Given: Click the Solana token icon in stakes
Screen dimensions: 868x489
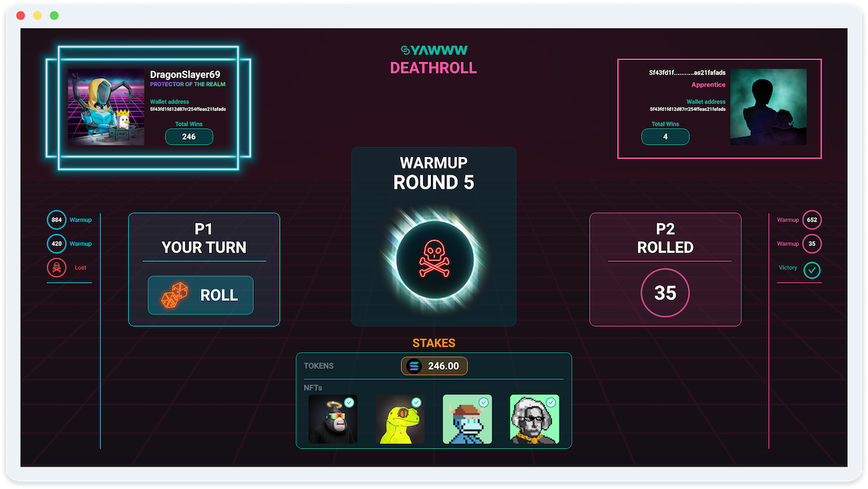Looking at the screenshot, I should (x=414, y=366).
